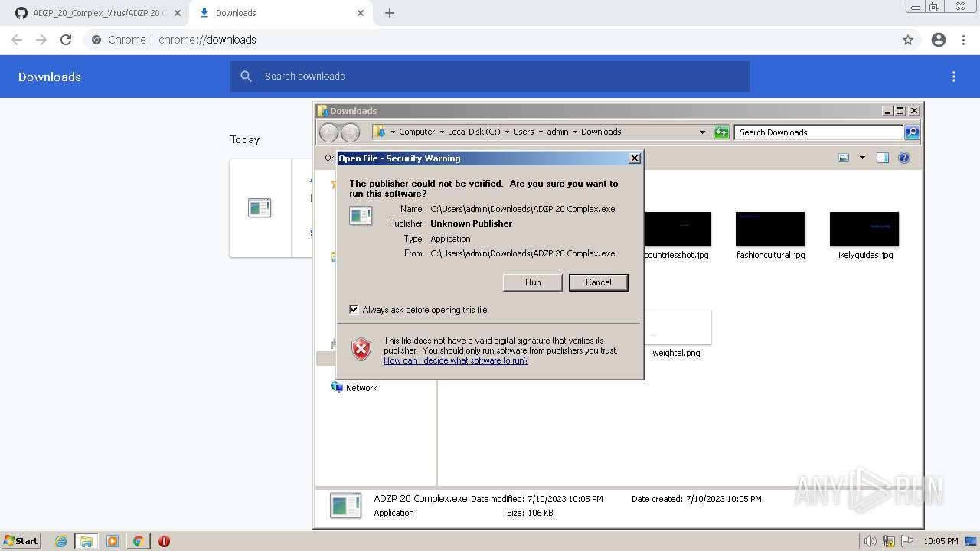Image resolution: width=980 pixels, height=551 pixels.
Task: Click the red shield warning icon
Action: (361, 349)
